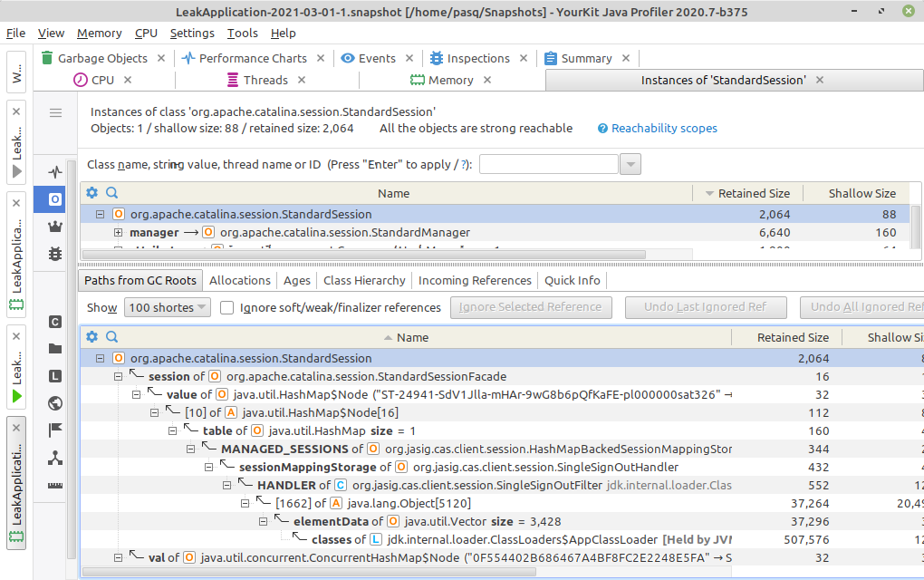This screenshot has width=924, height=580.
Task: Open the filter history dropdown arrow
Action: point(630,164)
